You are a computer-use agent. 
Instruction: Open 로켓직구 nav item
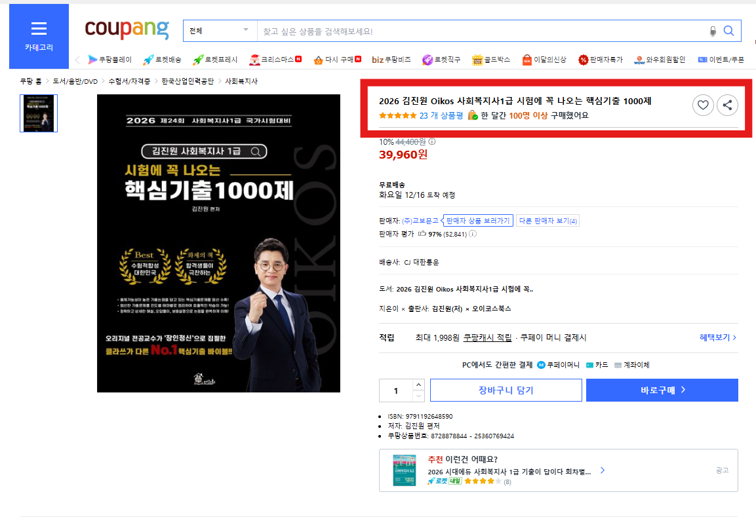coord(441,59)
